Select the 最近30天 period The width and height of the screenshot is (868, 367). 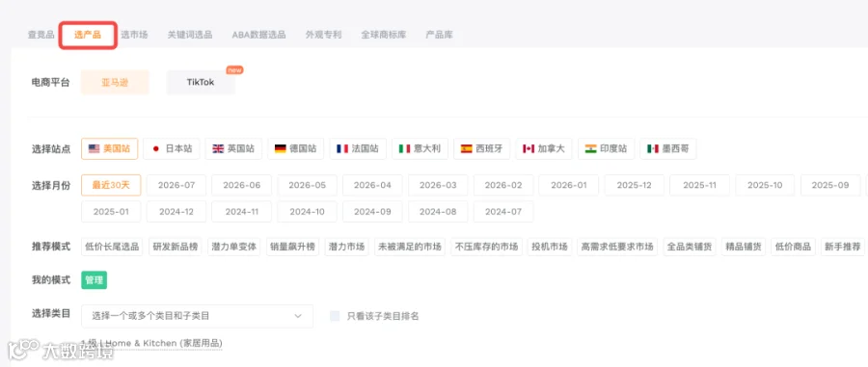click(x=111, y=185)
